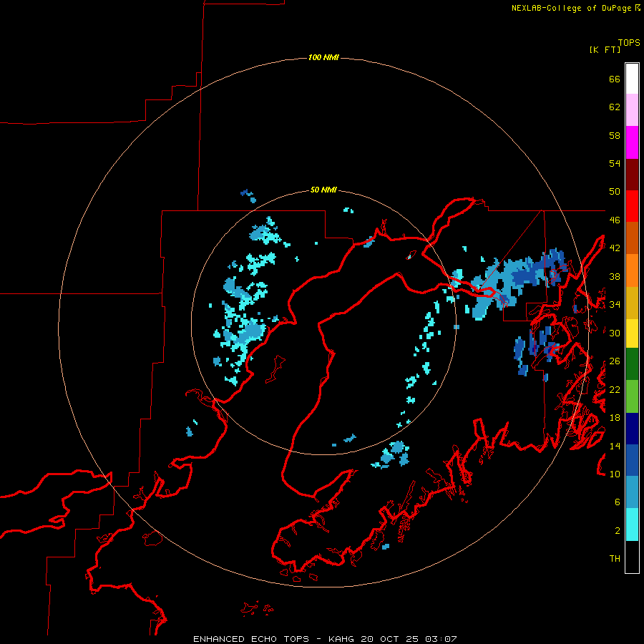Click the 54 legend value

[x=615, y=163]
